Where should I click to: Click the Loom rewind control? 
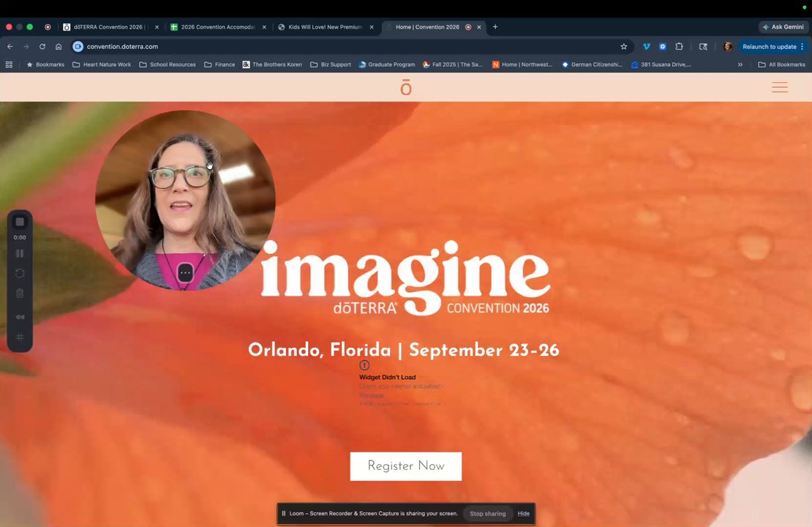coord(20,317)
